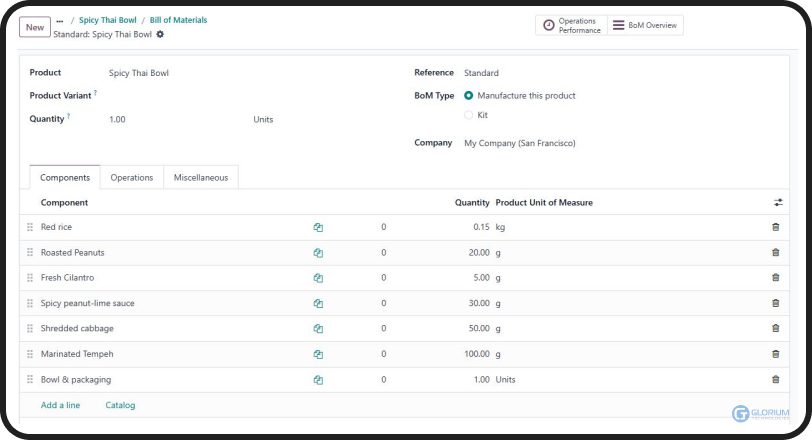Click the copy icon on Fresh Cilantro row
This screenshot has width=812, height=440.
[318, 278]
